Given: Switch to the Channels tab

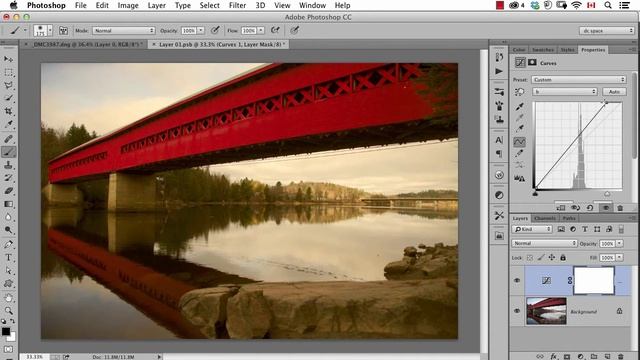Looking at the screenshot, I should pyautogui.click(x=545, y=218).
